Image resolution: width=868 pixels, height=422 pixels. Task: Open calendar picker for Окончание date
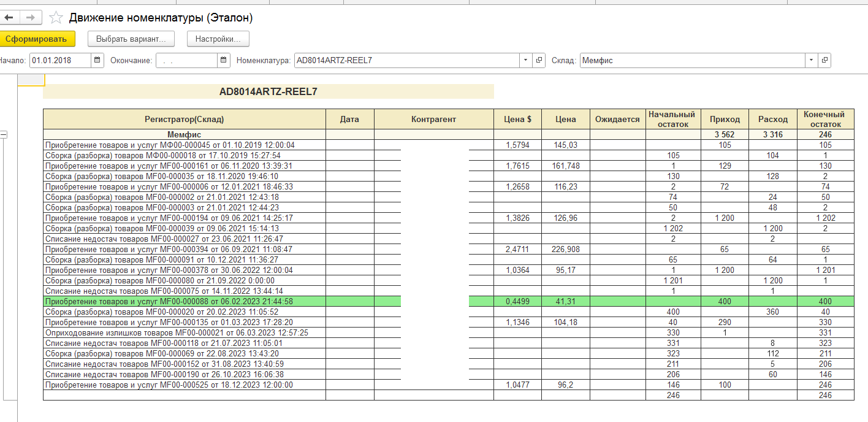click(224, 60)
